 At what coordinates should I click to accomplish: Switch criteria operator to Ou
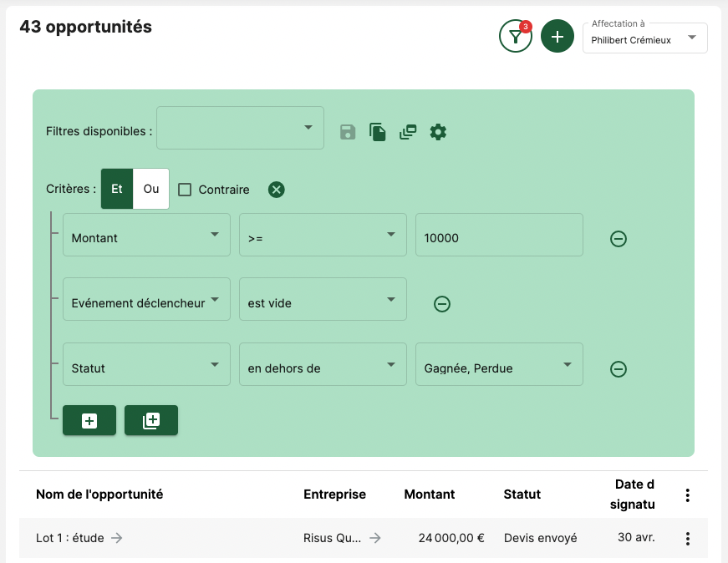pyautogui.click(x=151, y=189)
